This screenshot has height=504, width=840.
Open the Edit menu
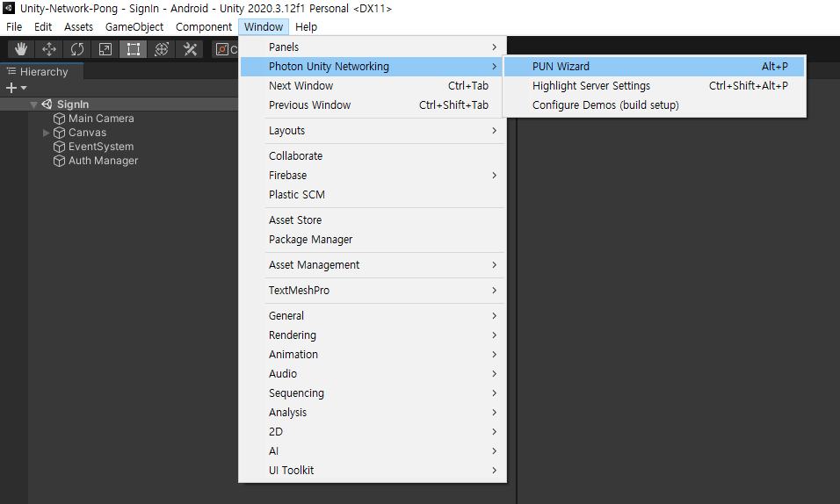pos(43,26)
